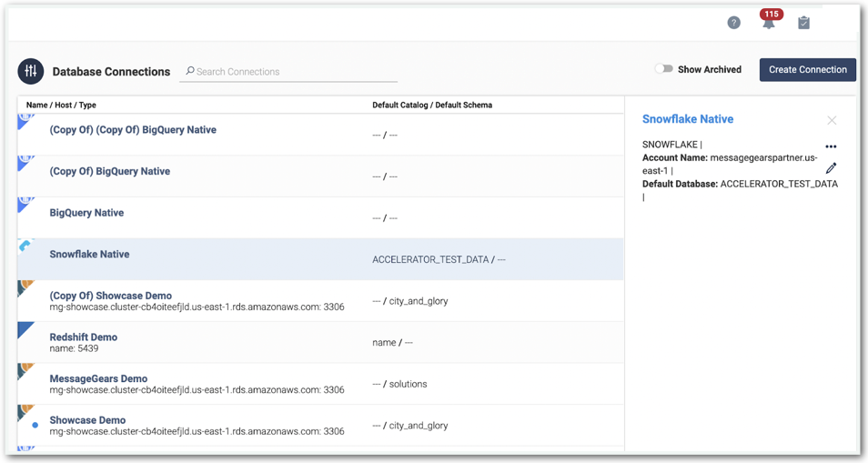The image size is (868, 463).
Task: Click host text under MessageGears Demo
Action: point(197,390)
